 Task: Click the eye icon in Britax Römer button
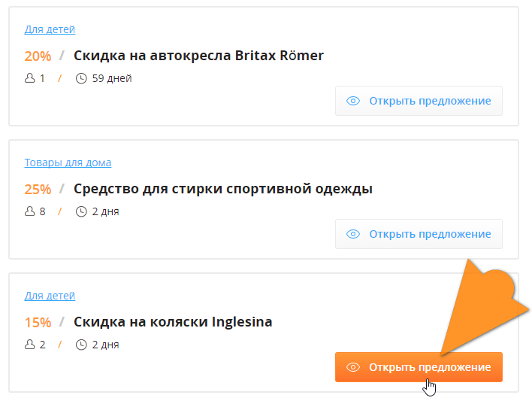(353, 101)
